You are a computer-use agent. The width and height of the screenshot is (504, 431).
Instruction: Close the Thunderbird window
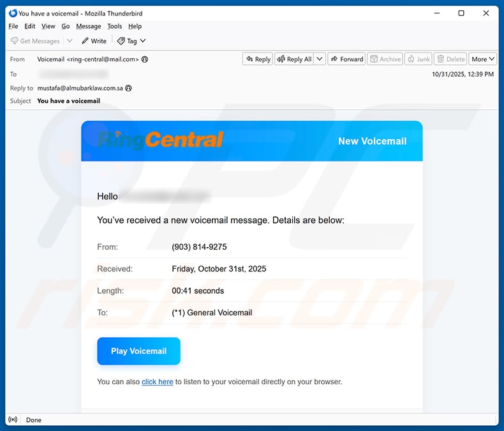(x=486, y=13)
